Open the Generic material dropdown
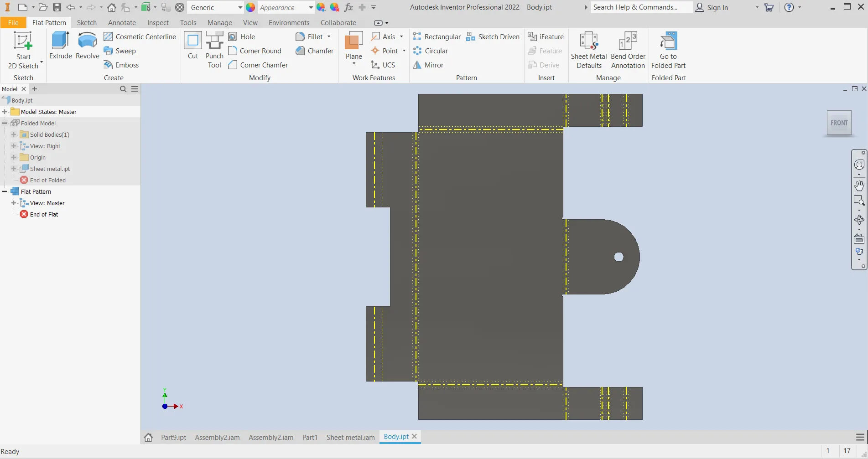Image resolution: width=868 pixels, height=459 pixels. (x=240, y=8)
